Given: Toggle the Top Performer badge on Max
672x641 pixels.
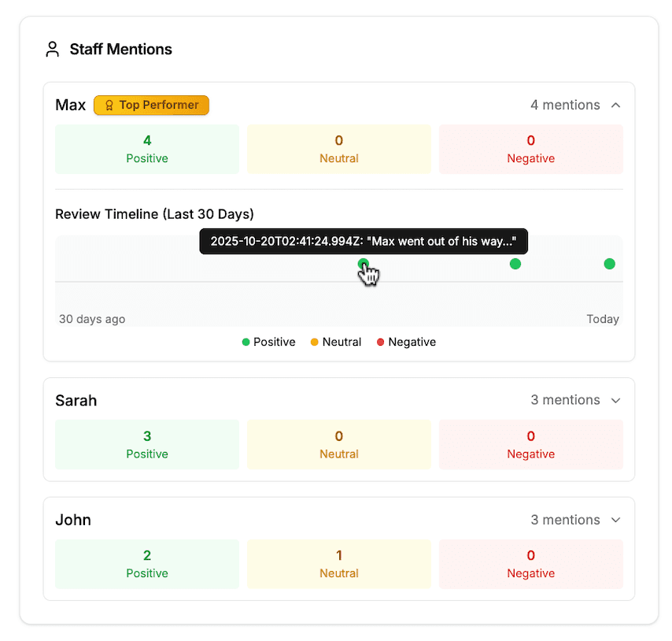Looking at the screenshot, I should click(x=151, y=105).
